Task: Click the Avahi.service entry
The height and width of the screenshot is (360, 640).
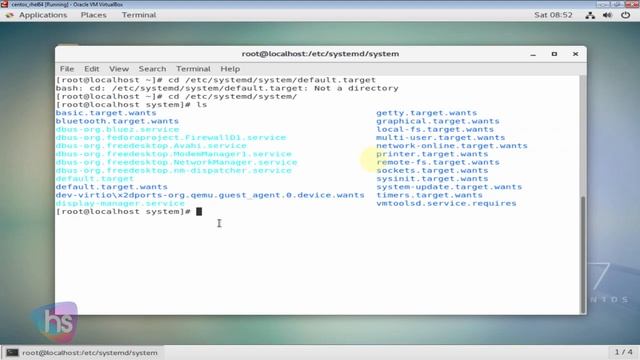Action: tap(151, 146)
